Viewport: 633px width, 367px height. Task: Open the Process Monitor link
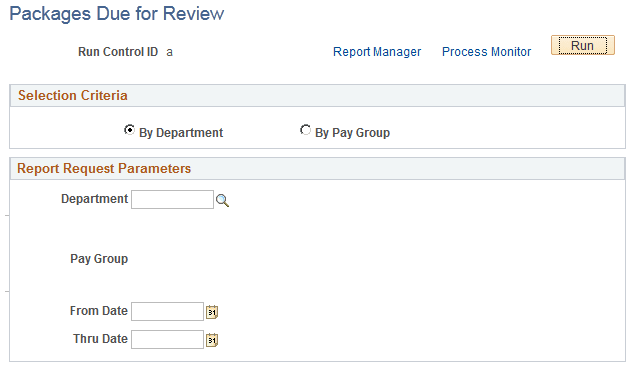[486, 52]
